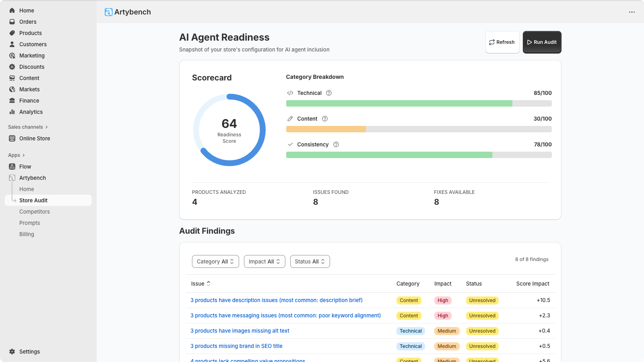Open the Impact All filter dropdown
Viewport: 644px width, 362px height.
click(264, 261)
